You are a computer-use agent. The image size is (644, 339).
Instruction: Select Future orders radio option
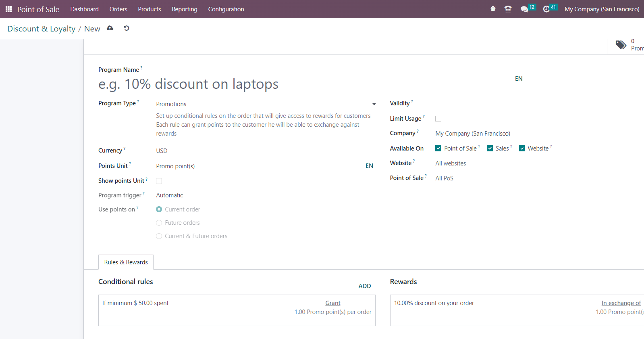point(159,223)
